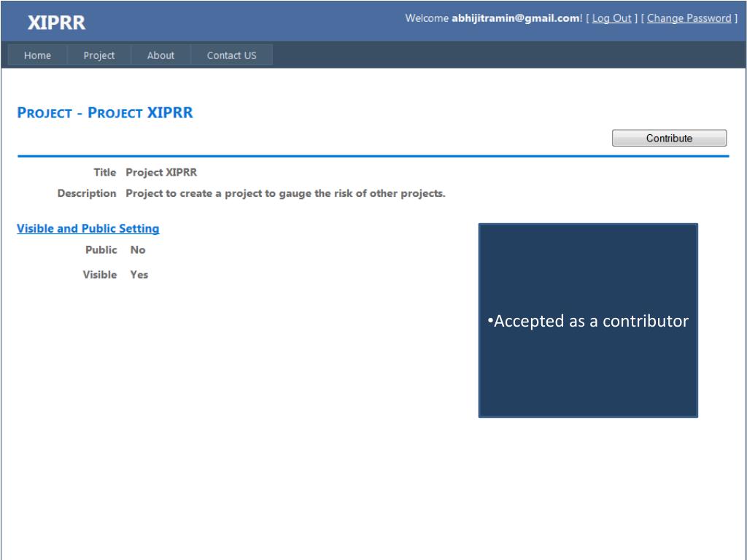Click the XIPRR site logo text

(56, 23)
